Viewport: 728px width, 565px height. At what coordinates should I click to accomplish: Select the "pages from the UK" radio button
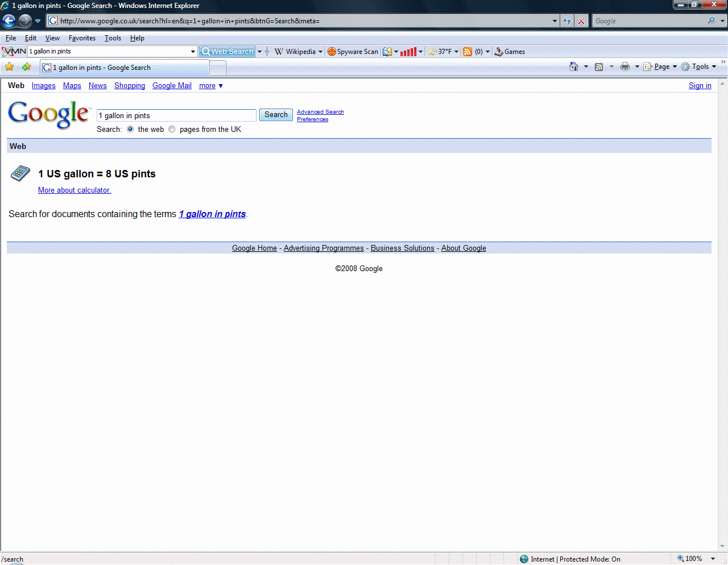[172, 129]
